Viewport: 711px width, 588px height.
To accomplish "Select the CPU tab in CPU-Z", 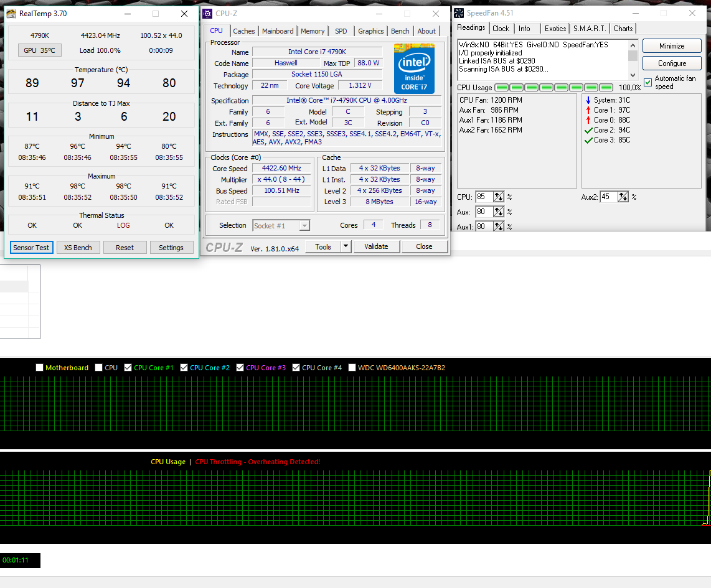I will coord(216,30).
